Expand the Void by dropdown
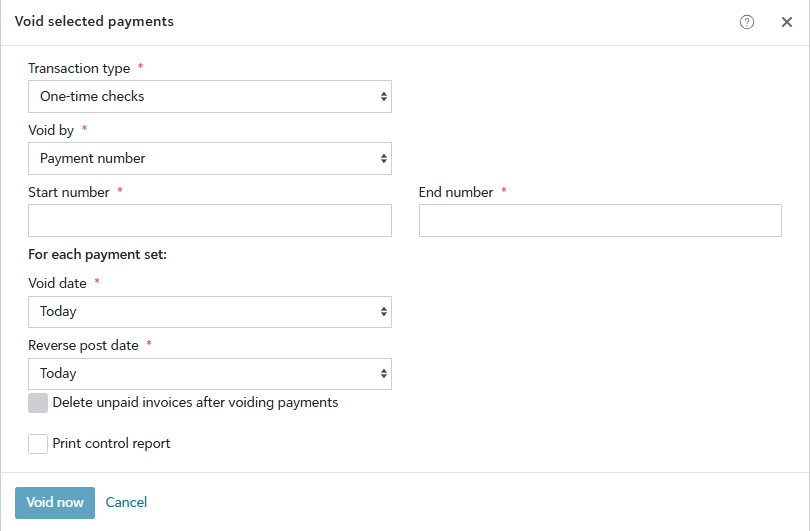 [210, 159]
